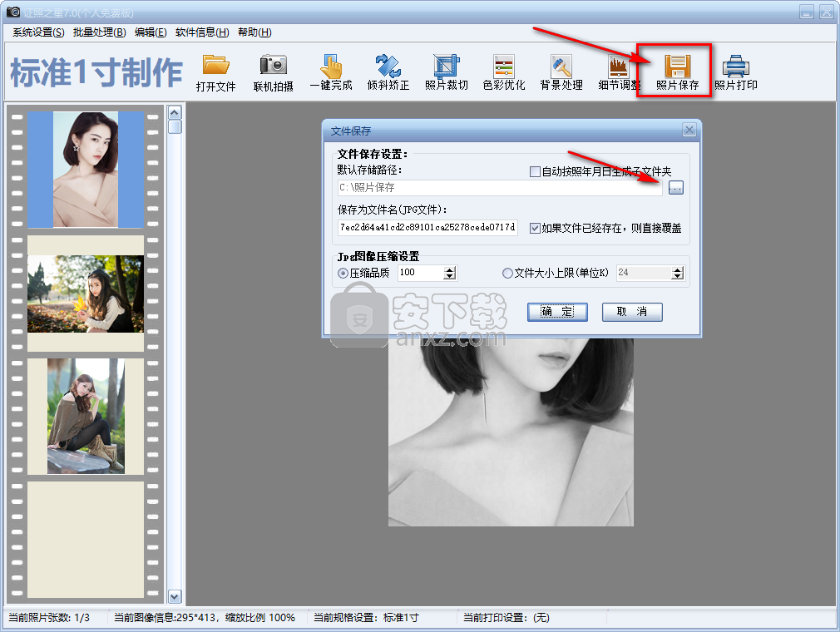Increase file size limit spinner up

pyautogui.click(x=678, y=269)
